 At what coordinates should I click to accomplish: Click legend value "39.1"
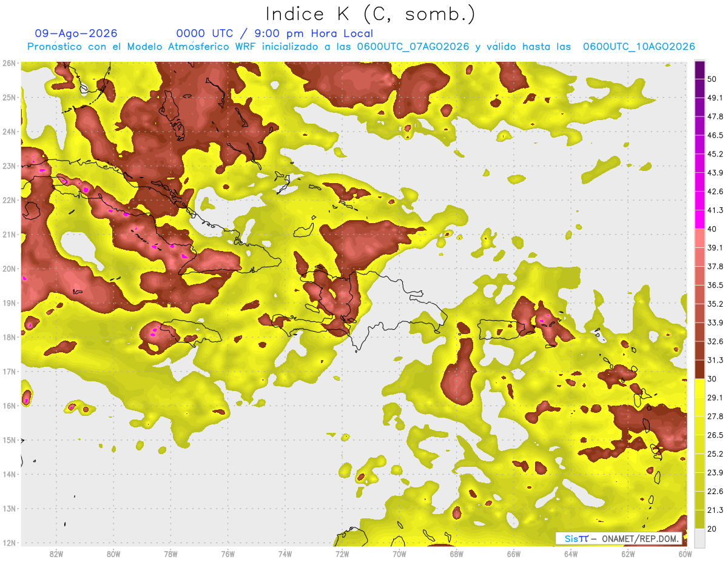click(x=715, y=247)
